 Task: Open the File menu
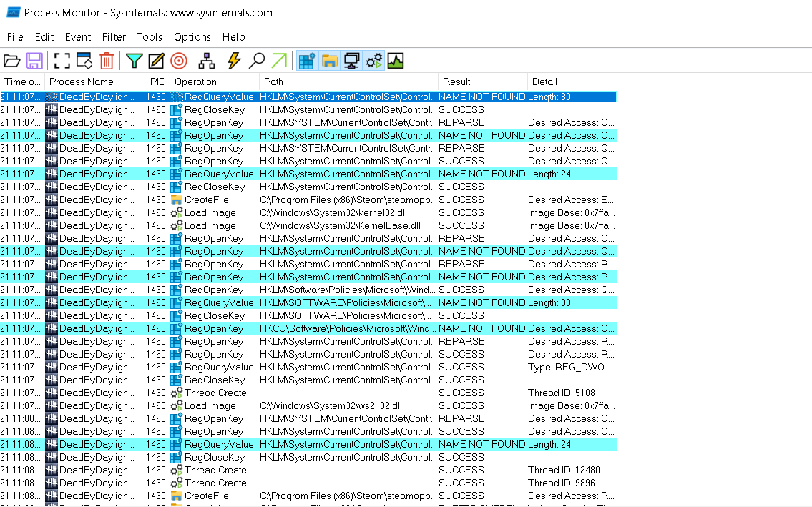(x=15, y=37)
